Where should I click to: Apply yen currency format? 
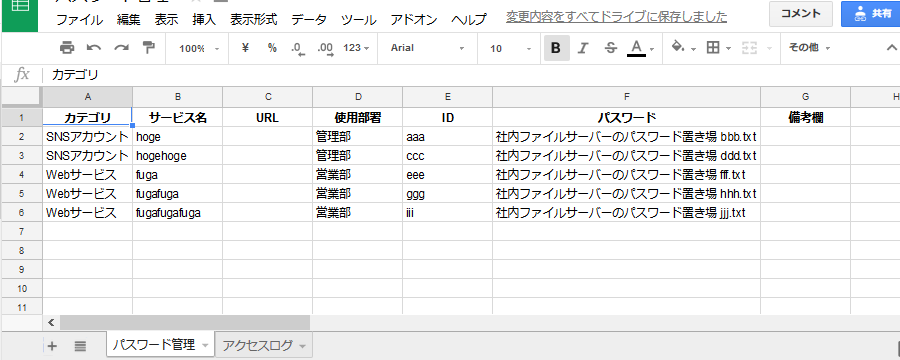[246, 48]
